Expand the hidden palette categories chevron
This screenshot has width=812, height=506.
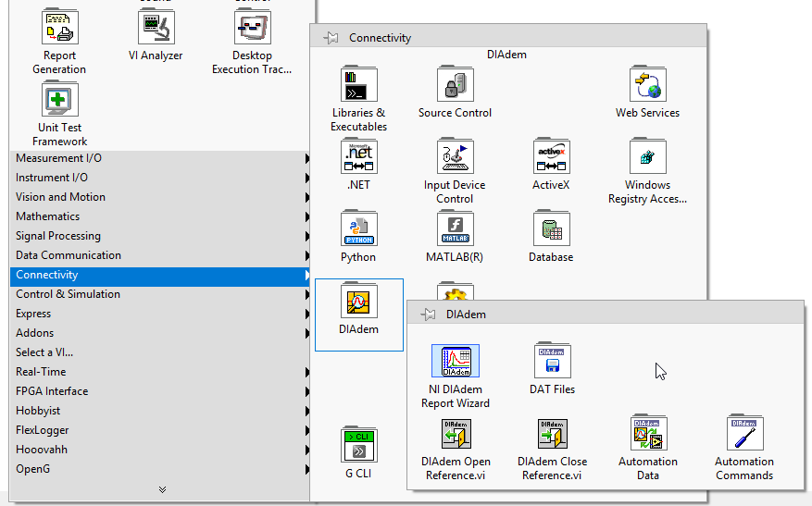point(162,489)
